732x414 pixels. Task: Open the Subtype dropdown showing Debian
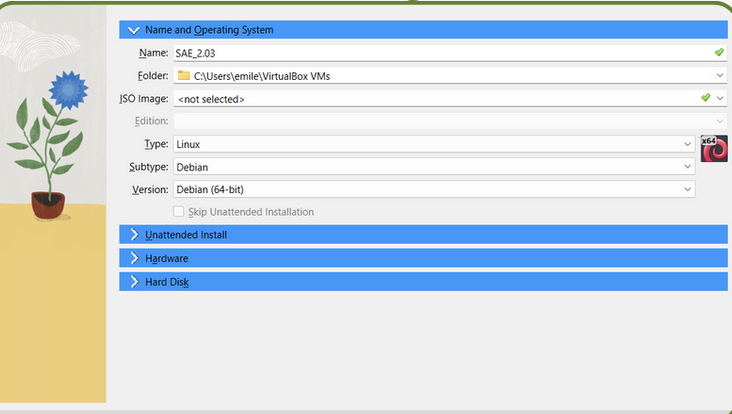(x=687, y=167)
